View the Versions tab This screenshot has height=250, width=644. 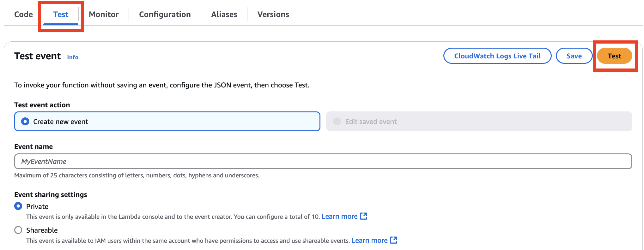[x=273, y=14]
